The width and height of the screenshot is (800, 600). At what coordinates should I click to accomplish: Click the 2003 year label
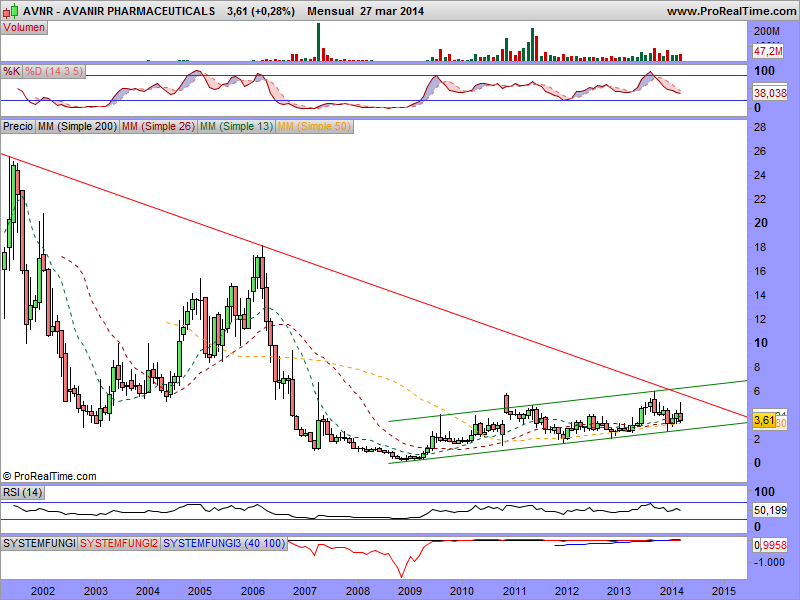point(95,591)
